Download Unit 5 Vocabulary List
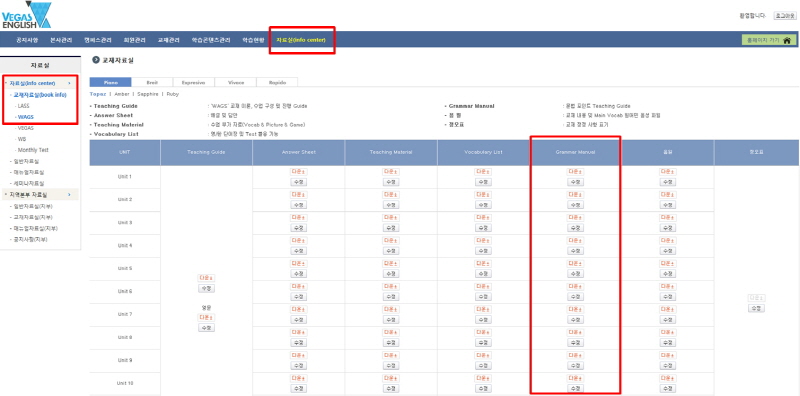The image size is (800, 396). click(x=483, y=263)
